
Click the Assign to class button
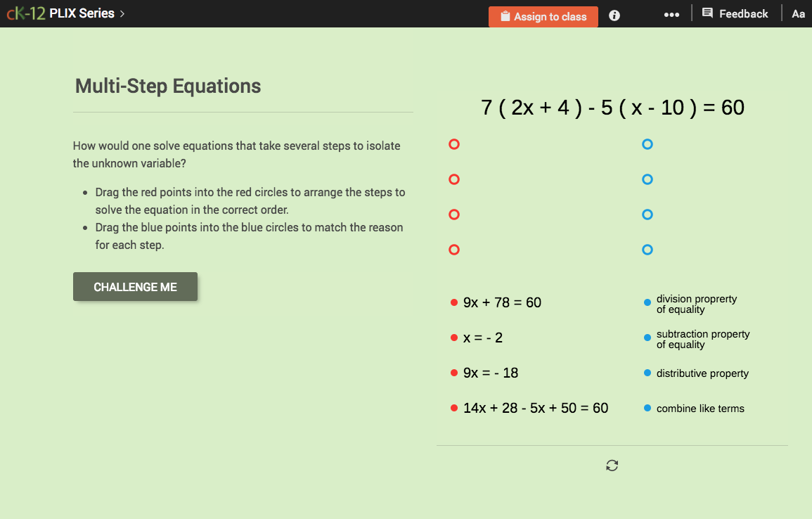click(x=543, y=15)
